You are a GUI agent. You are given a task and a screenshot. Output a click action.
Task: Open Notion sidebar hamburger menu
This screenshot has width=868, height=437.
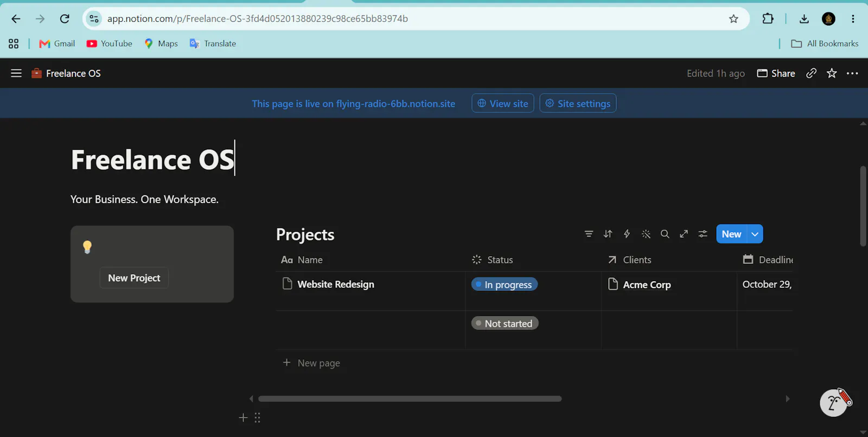click(16, 73)
